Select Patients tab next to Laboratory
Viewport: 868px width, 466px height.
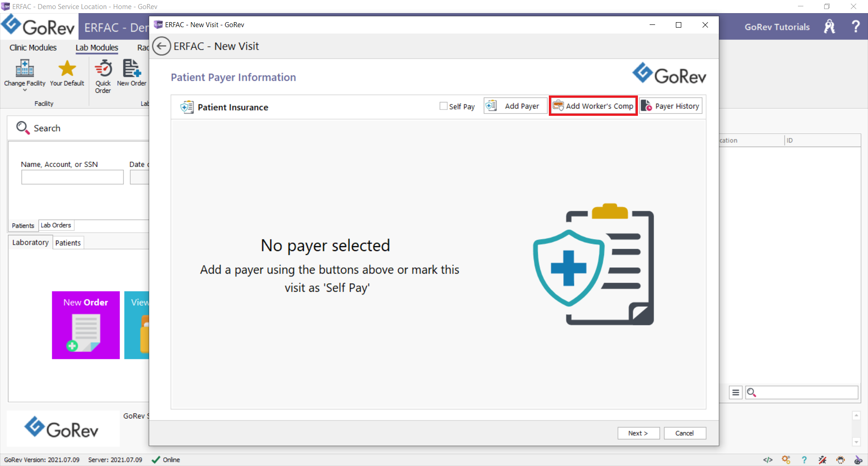click(x=68, y=243)
